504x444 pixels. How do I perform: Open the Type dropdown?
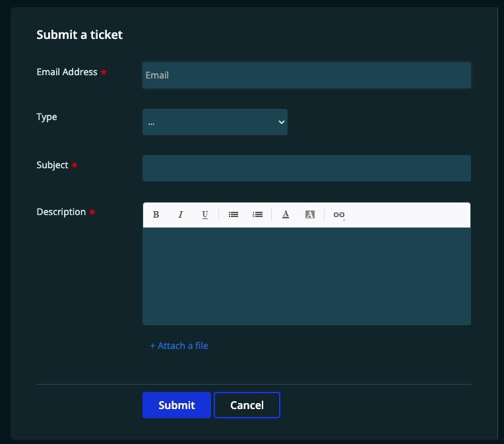(x=215, y=122)
